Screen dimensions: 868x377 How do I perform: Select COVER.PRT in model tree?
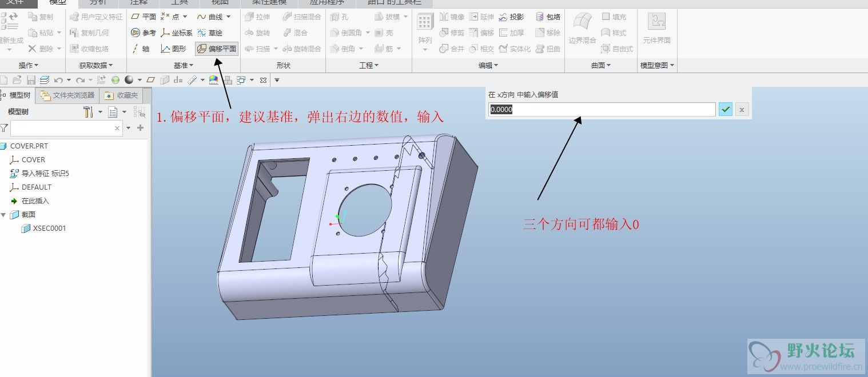click(x=25, y=146)
